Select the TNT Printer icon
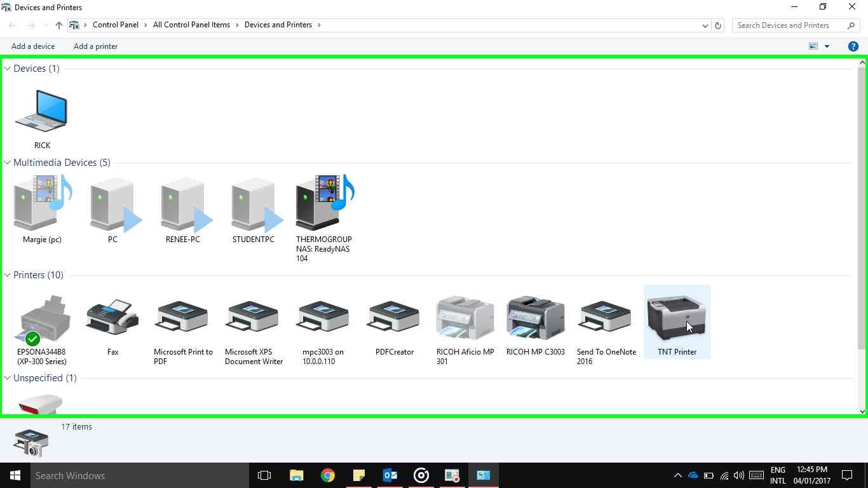 tap(677, 322)
